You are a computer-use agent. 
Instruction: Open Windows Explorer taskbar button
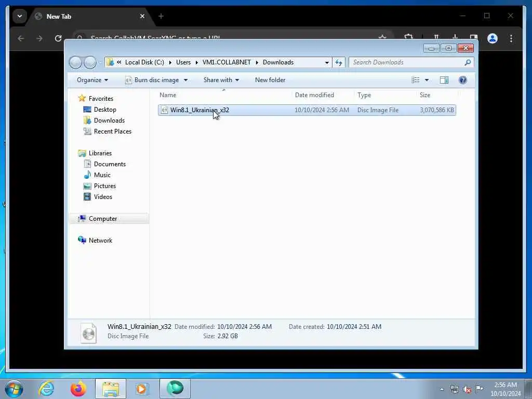[x=111, y=389]
